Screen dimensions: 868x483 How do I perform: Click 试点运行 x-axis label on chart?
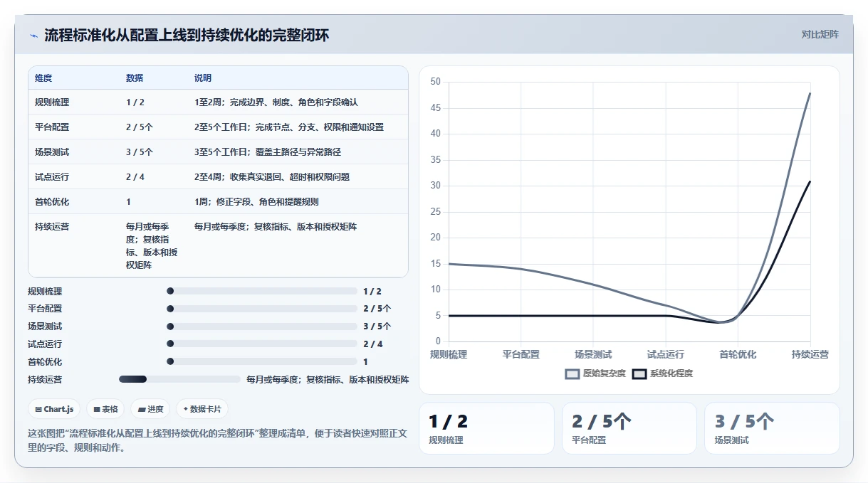(x=666, y=354)
